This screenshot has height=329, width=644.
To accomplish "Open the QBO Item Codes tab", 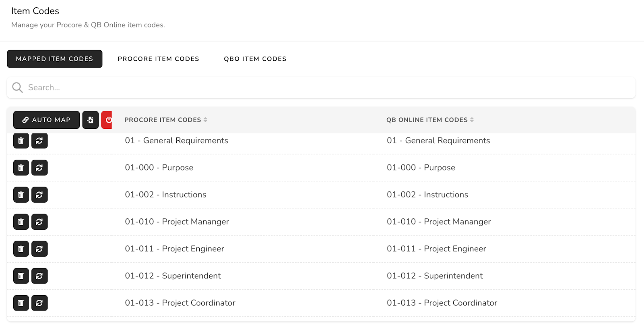I will [255, 59].
